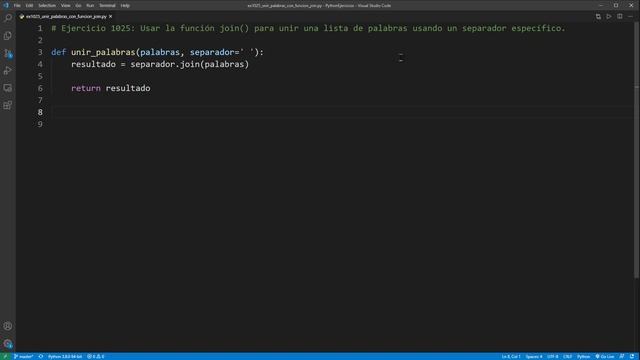
Task: Select the ex1025 unir_palabras Python file tab
Action: [65, 17]
